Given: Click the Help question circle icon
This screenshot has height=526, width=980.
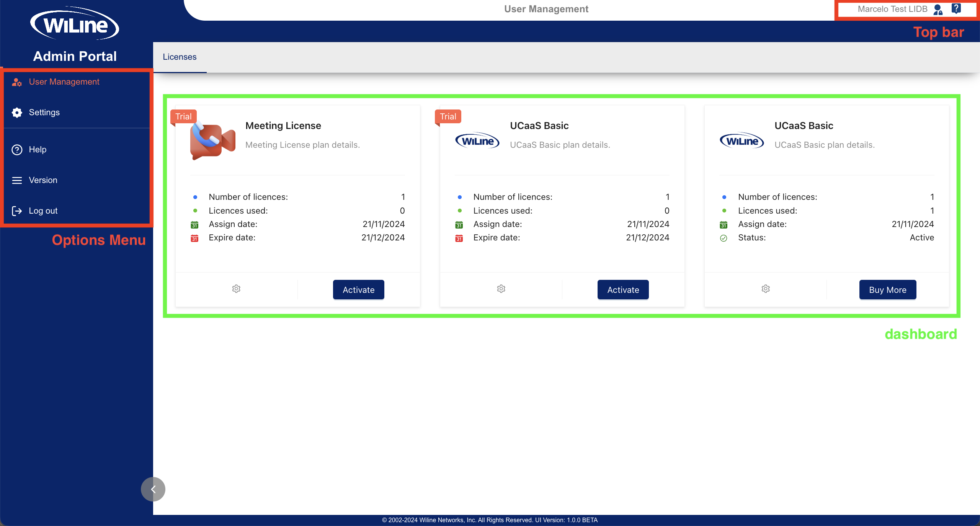Looking at the screenshot, I should [17, 150].
